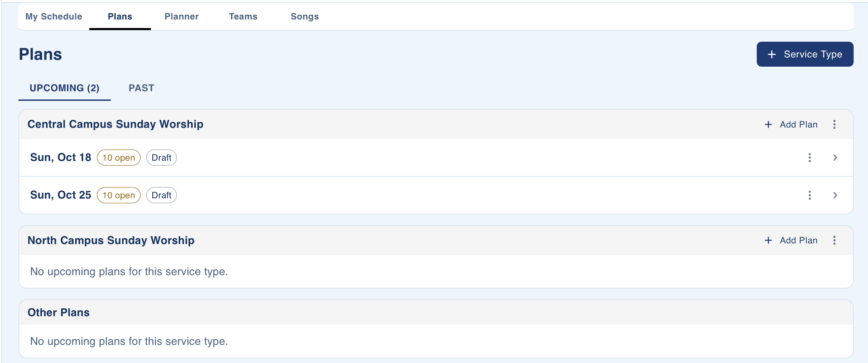The height and width of the screenshot is (363, 868).
Task: Show the PAST plans tab
Action: click(141, 88)
